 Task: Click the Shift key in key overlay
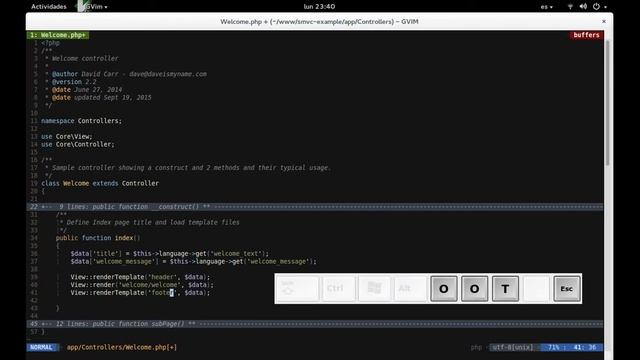[x=298, y=289]
